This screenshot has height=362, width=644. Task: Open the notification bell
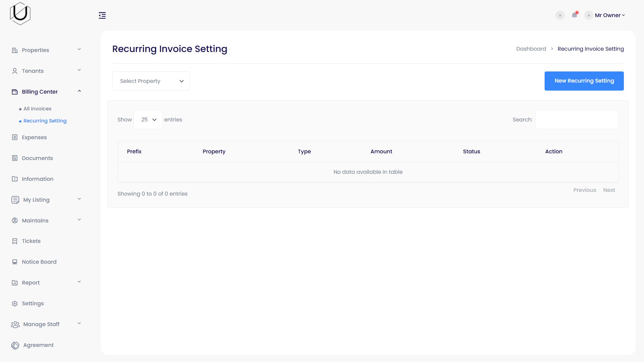click(574, 15)
